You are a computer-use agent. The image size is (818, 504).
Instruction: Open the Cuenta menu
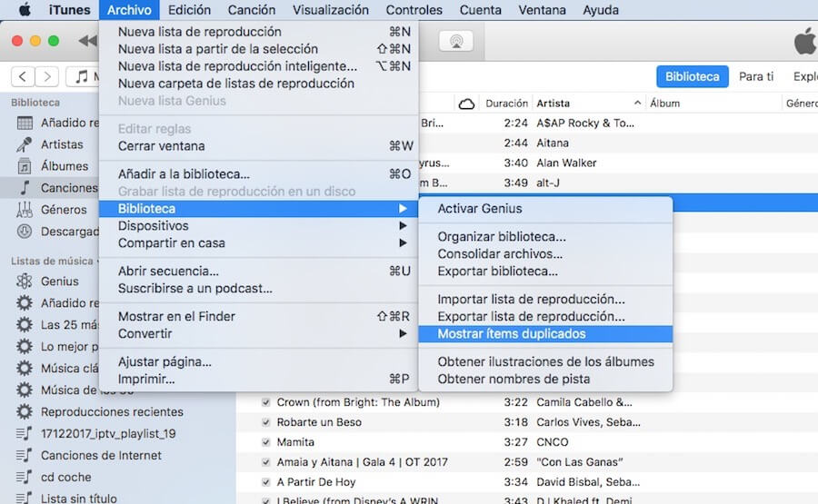coord(480,10)
